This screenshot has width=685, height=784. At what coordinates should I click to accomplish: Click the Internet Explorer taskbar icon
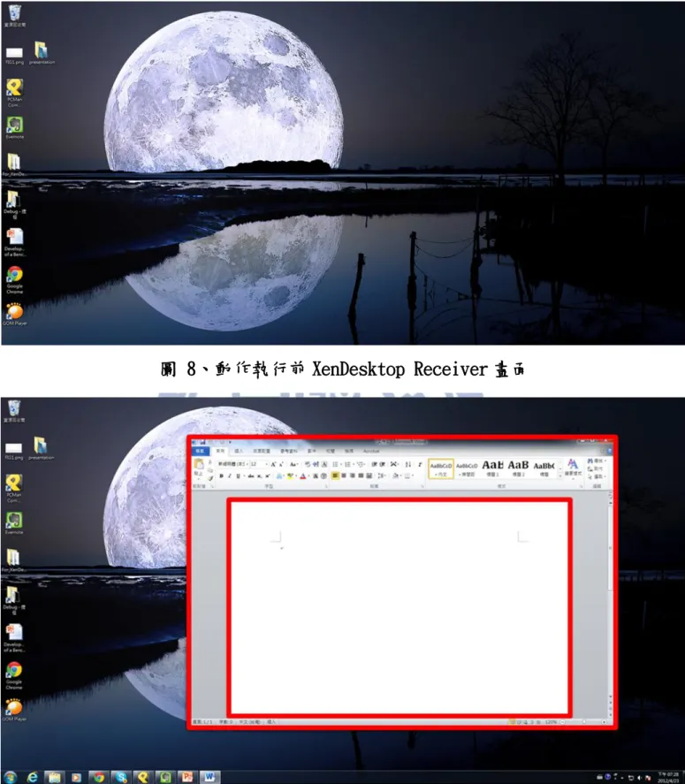point(33,777)
